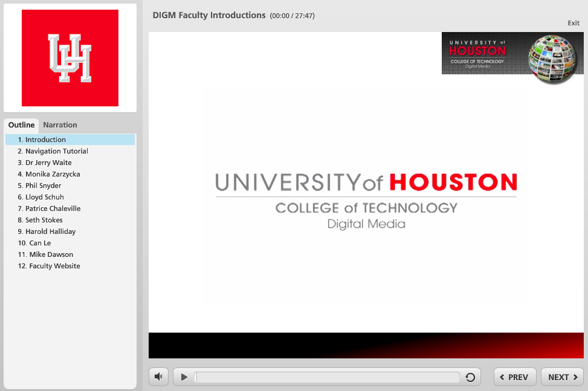Click the globe graphic in slide header
The width and height of the screenshot is (588, 391).
pyautogui.click(x=552, y=59)
